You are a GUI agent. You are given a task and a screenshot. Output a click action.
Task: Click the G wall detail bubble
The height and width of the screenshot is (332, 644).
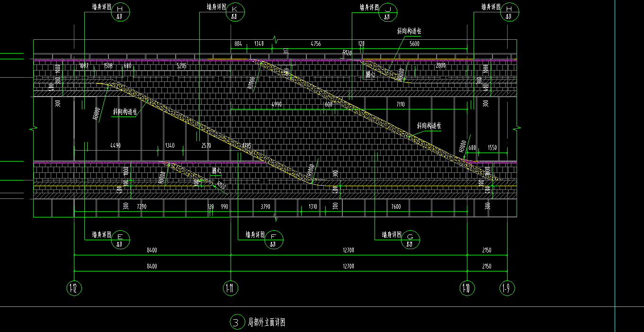click(411, 240)
